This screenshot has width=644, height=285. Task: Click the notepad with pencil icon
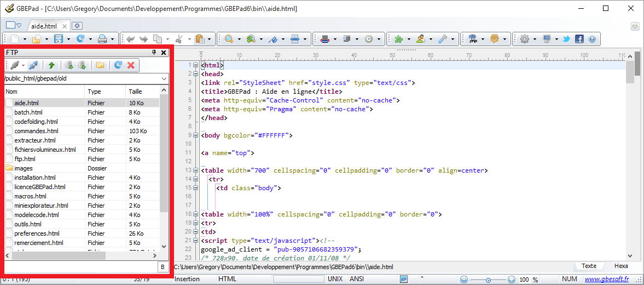495,39
